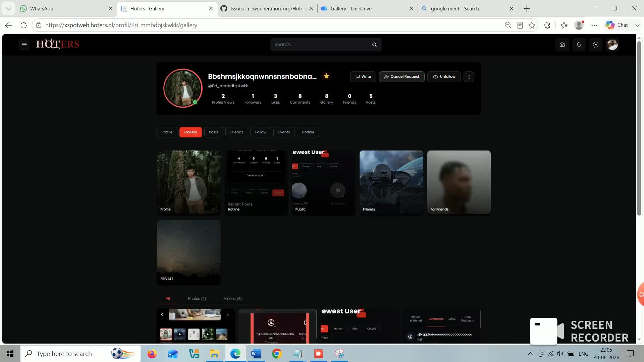Image resolution: width=644 pixels, height=362 pixels.
Task: Open the profile's Friends tab
Action: (x=237, y=132)
